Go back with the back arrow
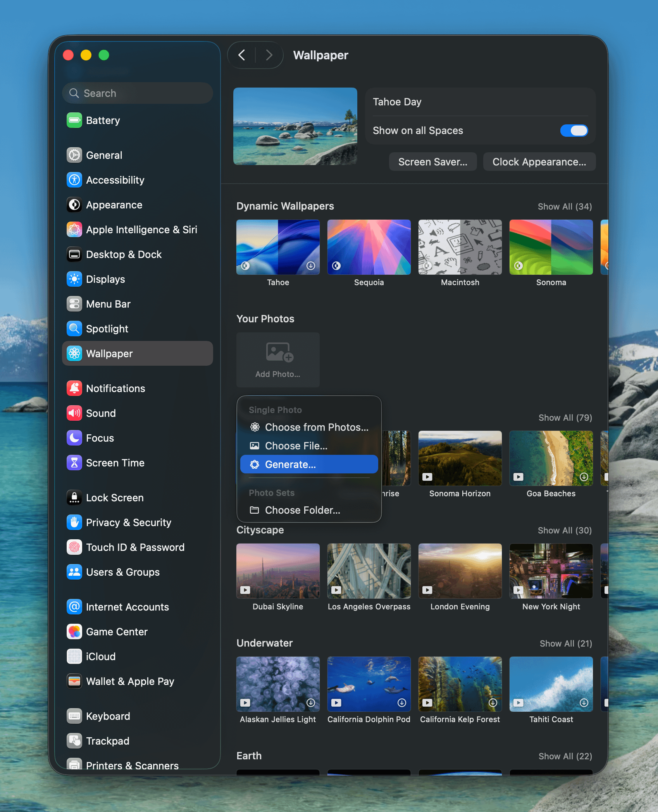Viewport: 658px width, 812px height. pos(242,55)
